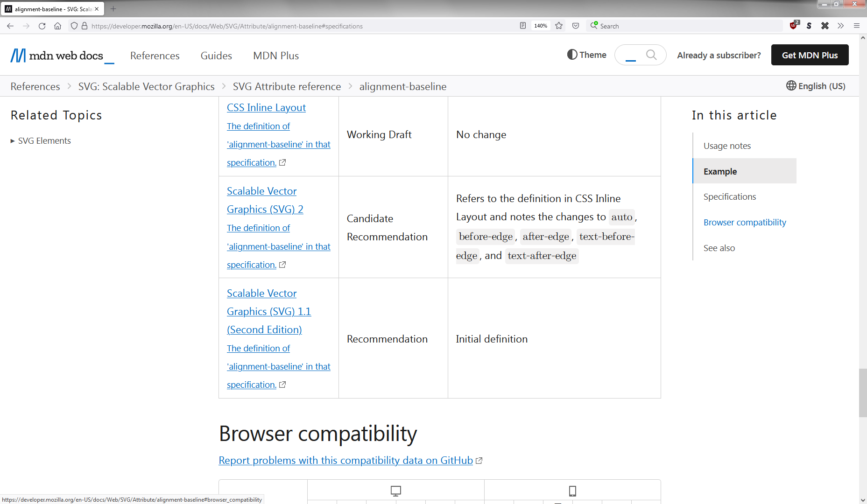
Task: Click the Get MDN Plus button
Action: pyautogui.click(x=810, y=55)
